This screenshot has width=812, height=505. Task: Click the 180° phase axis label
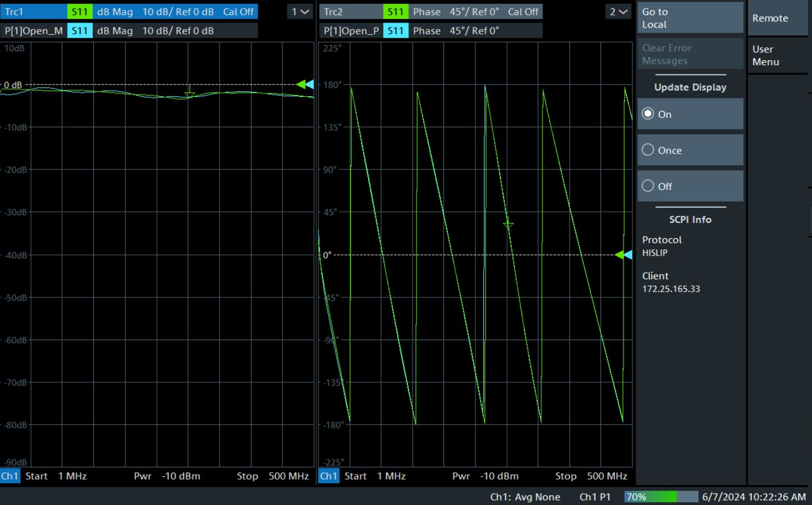point(332,84)
